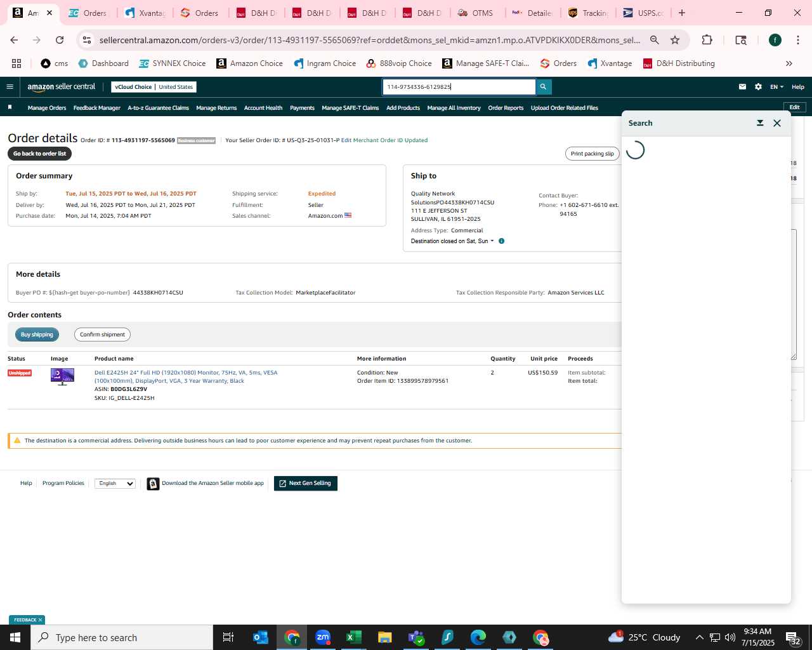Click Go back to order list
Image resolution: width=812 pixels, height=650 pixels.
pyautogui.click(x=39, y=154)
